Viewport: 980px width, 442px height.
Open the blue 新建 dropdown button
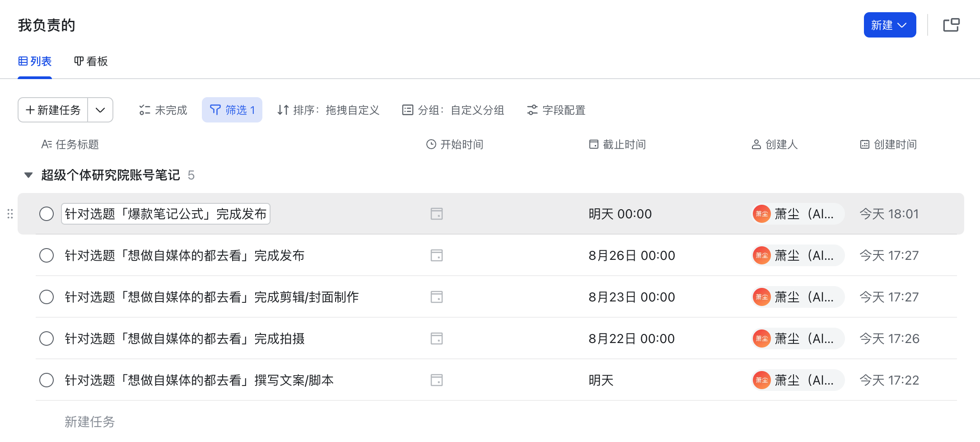coord(890,25)
